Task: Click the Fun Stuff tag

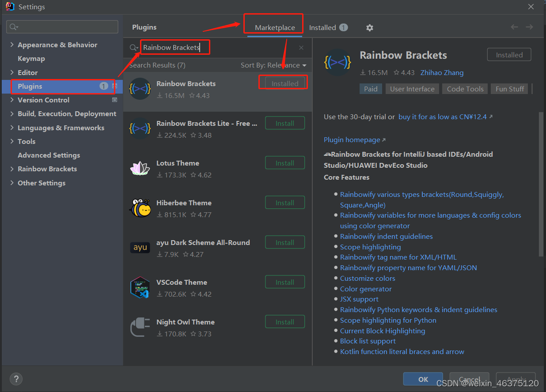Action: 510,89
